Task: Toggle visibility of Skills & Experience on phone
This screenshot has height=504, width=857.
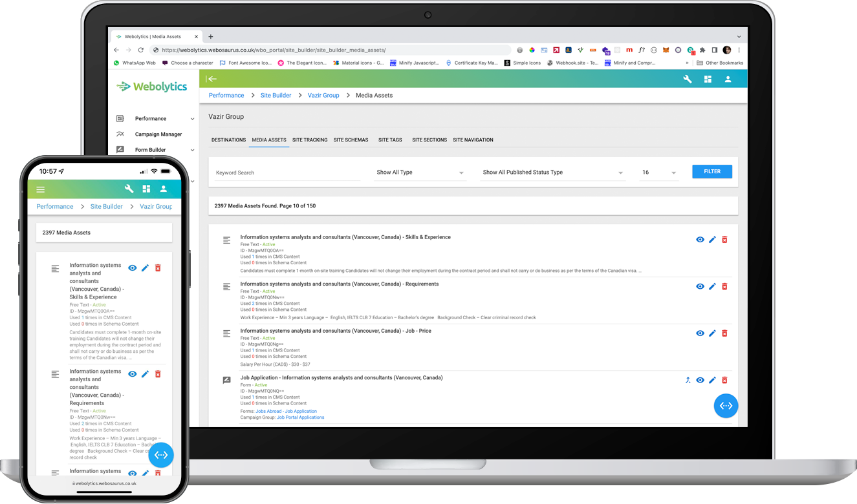Action: pos(132,268)
